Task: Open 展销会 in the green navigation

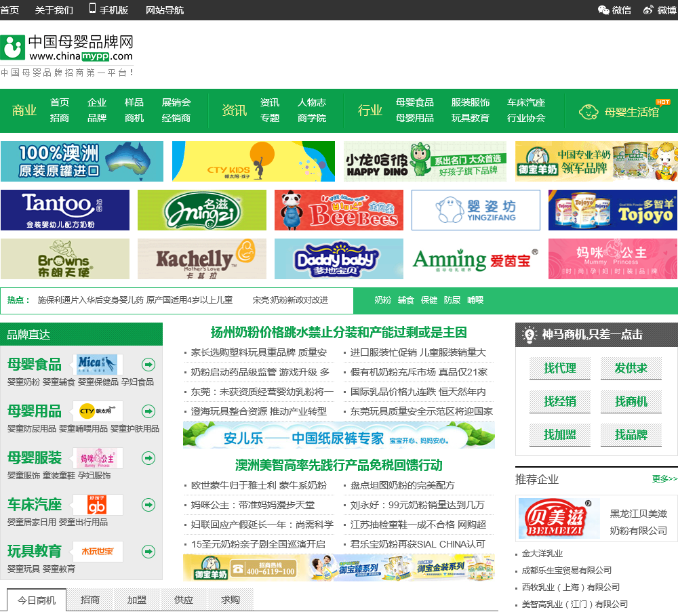Action: [176, 102]
